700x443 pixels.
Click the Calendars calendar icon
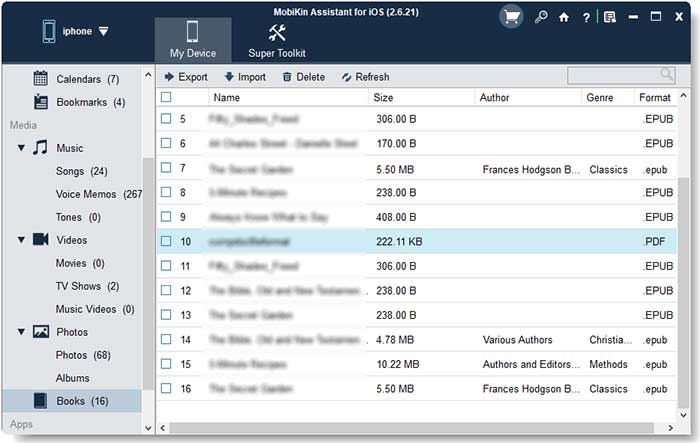point(41,78)
